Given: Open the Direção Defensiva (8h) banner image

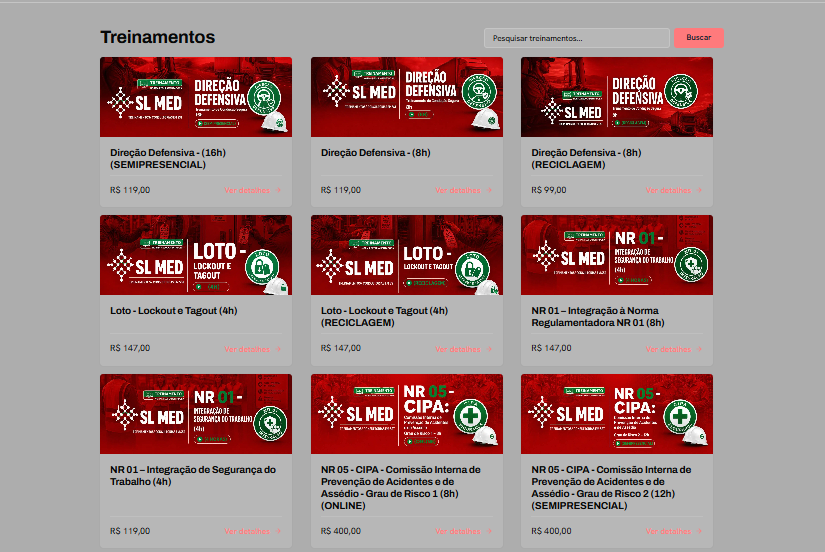Looking at the screenshot, I should pos(407,97).
